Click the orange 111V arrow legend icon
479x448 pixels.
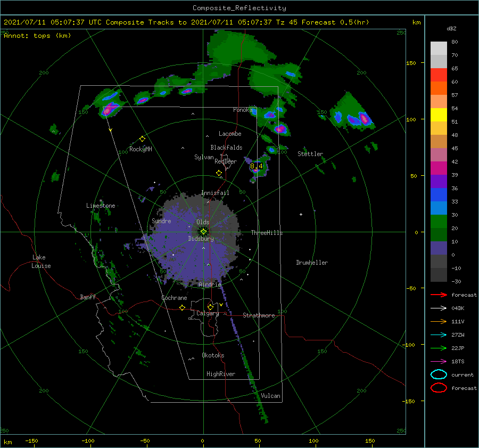(439, 321)
